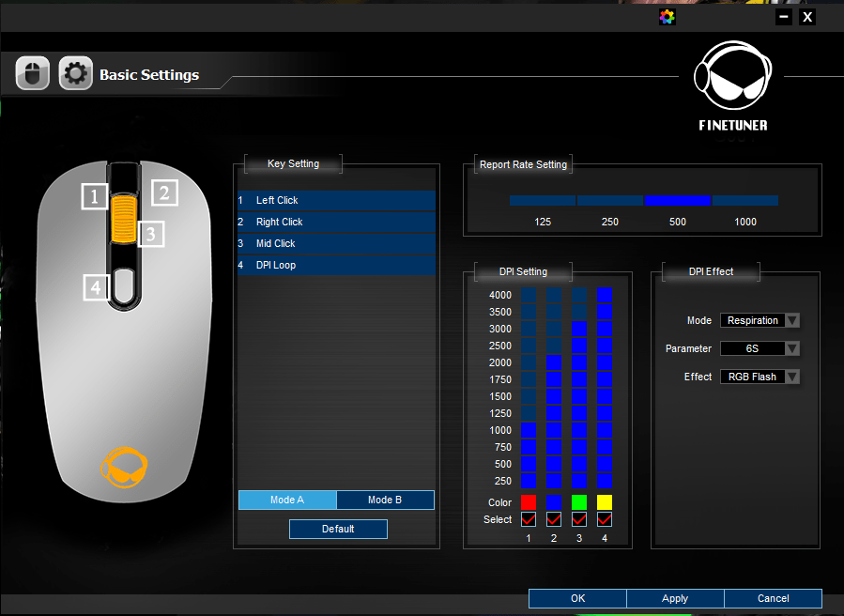
Task: Click the red DPI color swatch
Action: (529, 502)
